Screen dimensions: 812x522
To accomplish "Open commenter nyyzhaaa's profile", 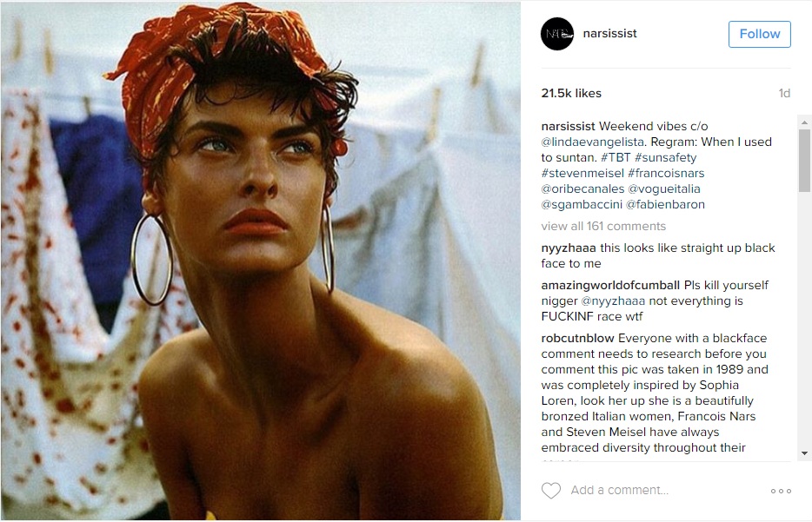I will tap(569, 248).
